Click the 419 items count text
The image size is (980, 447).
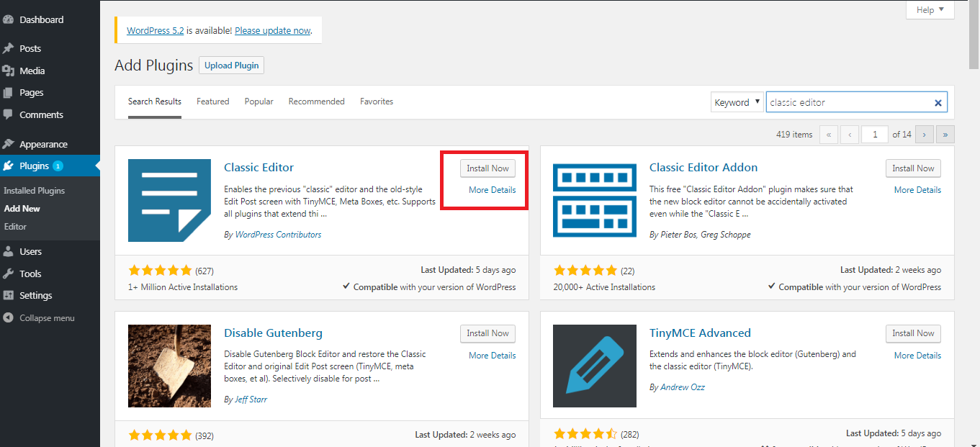(x=794, y=134)
